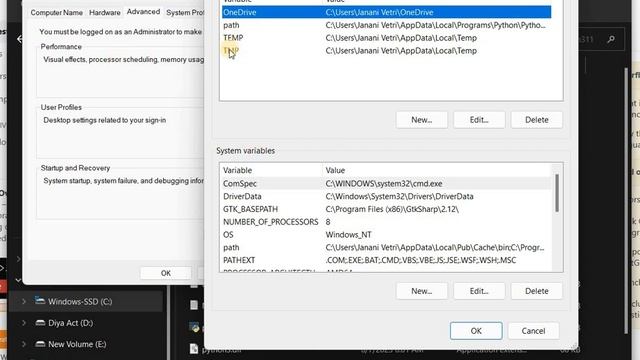Click Value column header in System variables
This screenshot has width=640, height=360.
[x=437, y=170]
